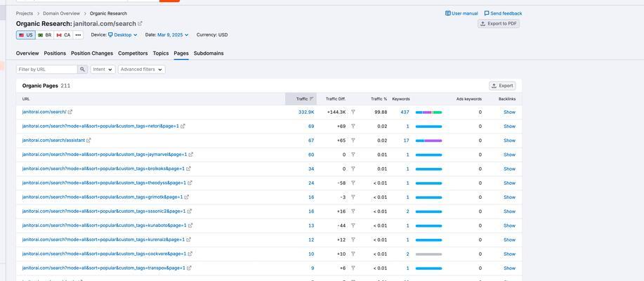
Task: Click filter icon next to +6 traffic diff
Action: (x=353, y=268)
